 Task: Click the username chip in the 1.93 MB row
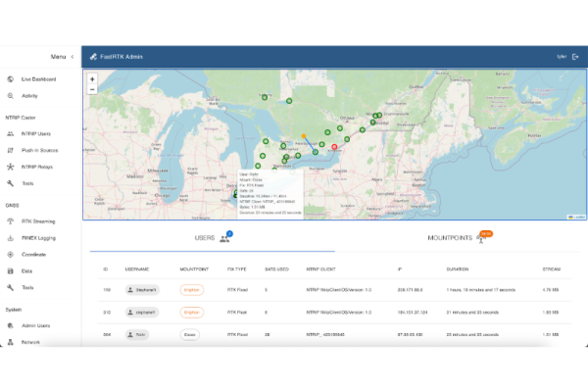tap(142, 312)
